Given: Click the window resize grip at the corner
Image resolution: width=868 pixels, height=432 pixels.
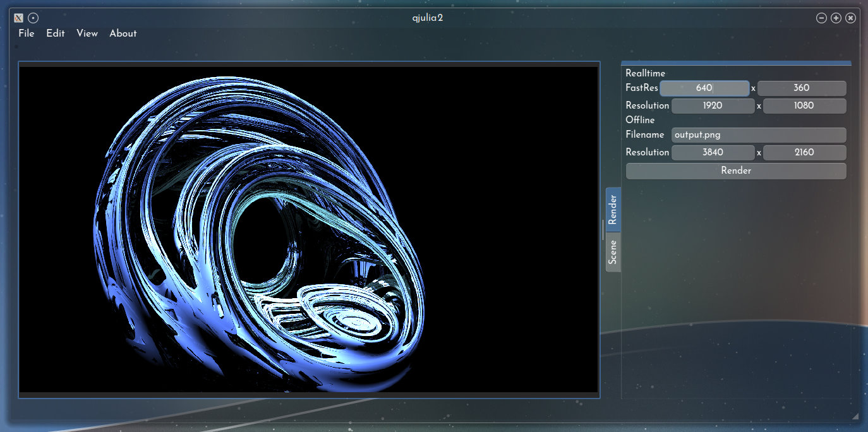Looking at the screenshot, I should (855, 416).
